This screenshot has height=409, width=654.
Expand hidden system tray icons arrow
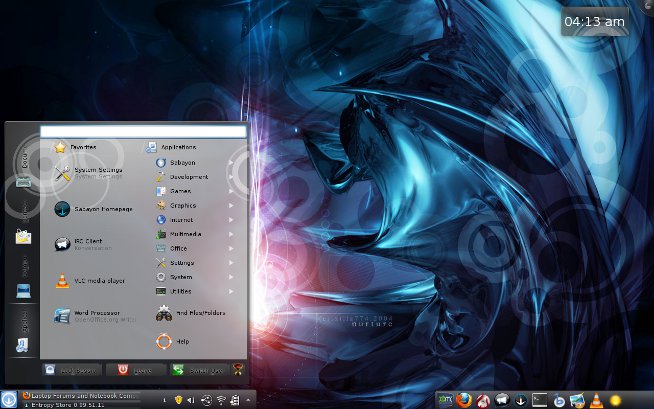pyautogui.click(x=248, y=400)
